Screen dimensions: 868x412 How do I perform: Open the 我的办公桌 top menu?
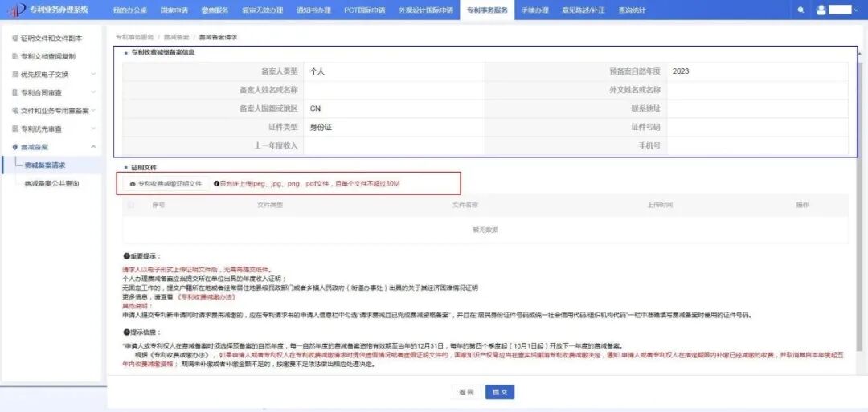pyautogui.click(x=129, y=10)
